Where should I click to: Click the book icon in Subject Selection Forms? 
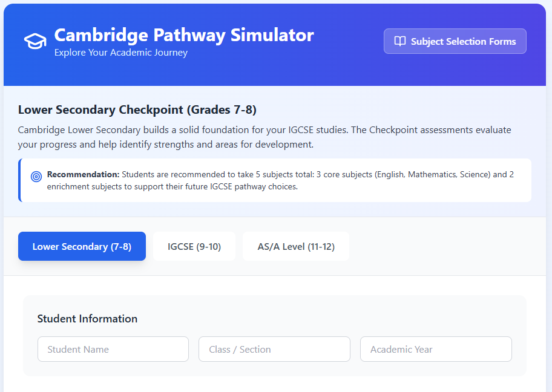pos(400,41)
